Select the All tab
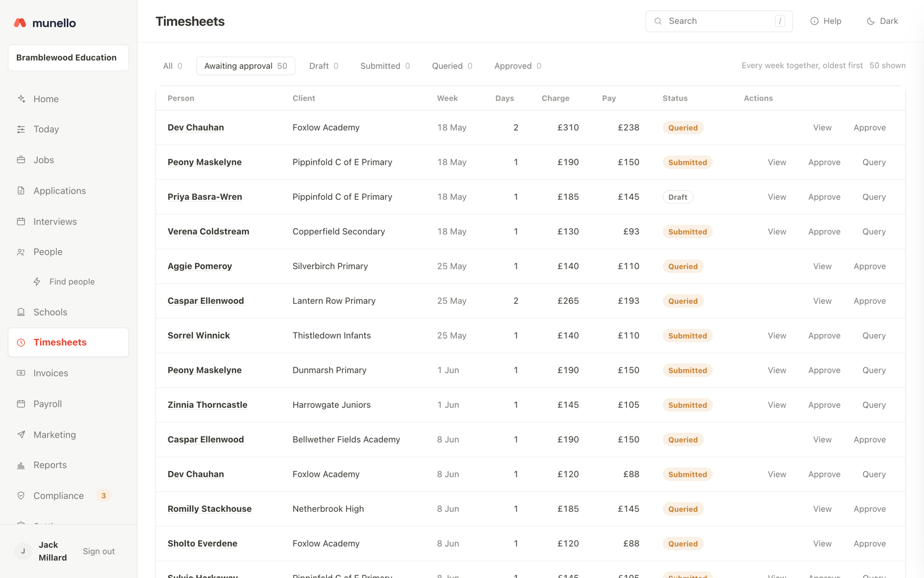Image resolution: width=924 pixels, height=578 pixels. click(x=172, y=66)
